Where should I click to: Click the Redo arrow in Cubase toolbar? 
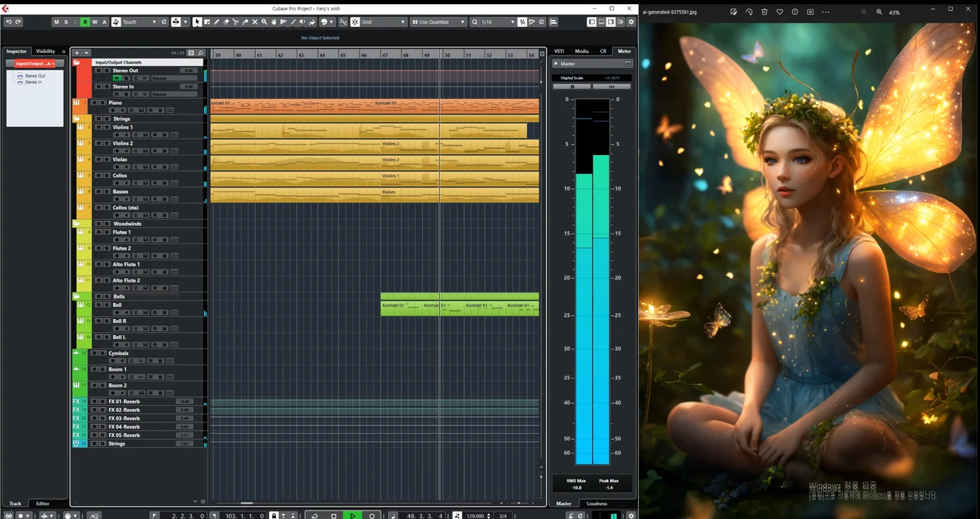click(x=18, y=22)
